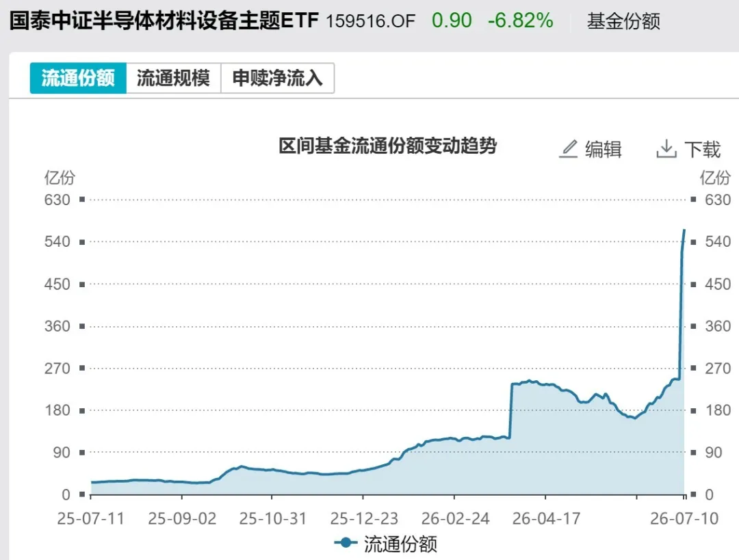Click the x-axis date 26-02-24

[455, 518]
